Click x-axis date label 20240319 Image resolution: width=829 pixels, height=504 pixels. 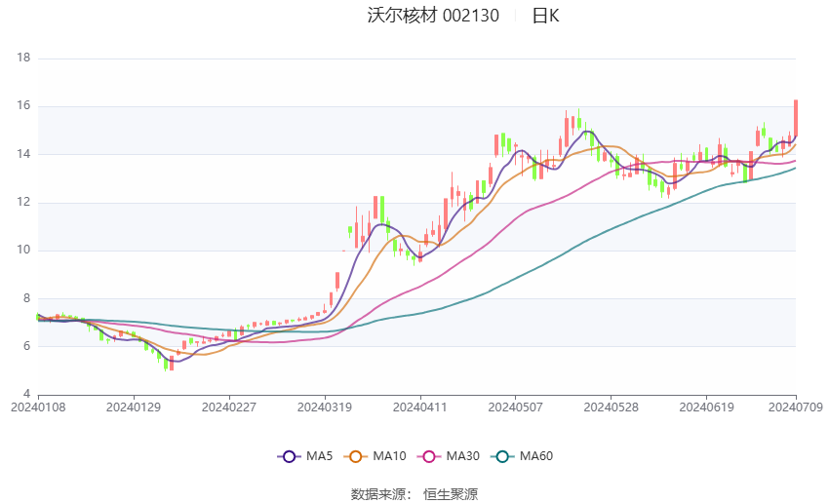(325, 407)
